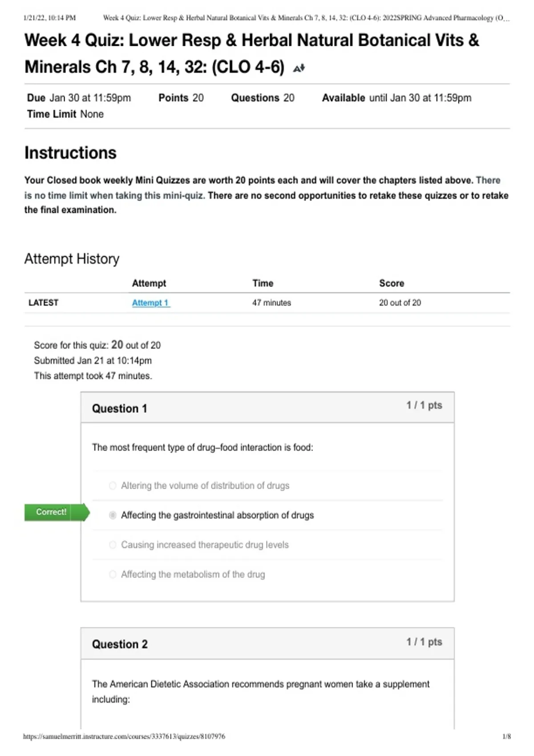
Task: Click the Score column header
Action: pyautogui.click(x=392, y=283)
